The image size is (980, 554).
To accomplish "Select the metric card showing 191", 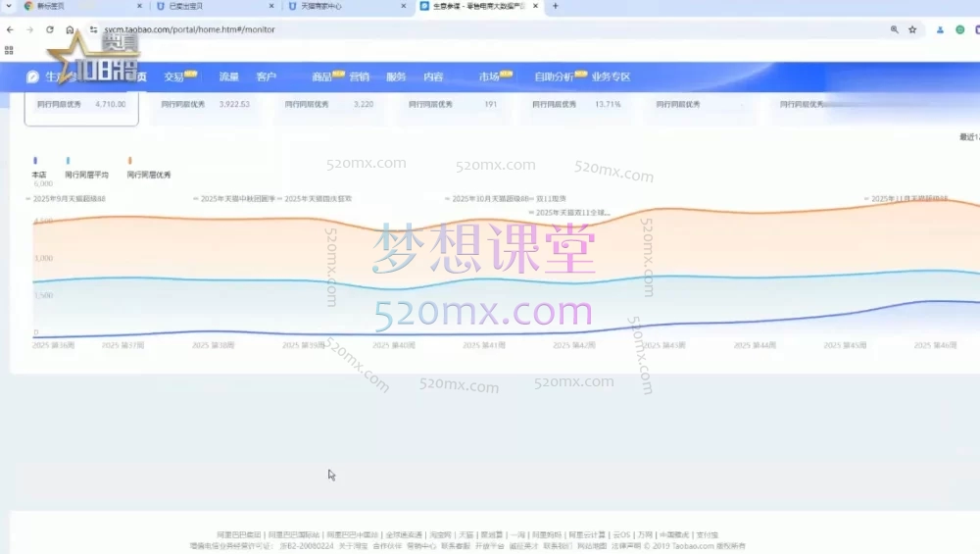I will [453, 108].
